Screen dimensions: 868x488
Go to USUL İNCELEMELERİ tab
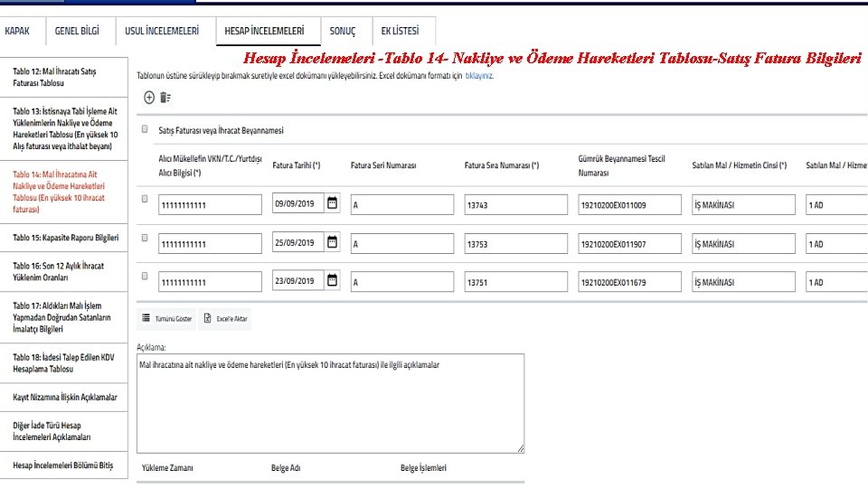162,31
